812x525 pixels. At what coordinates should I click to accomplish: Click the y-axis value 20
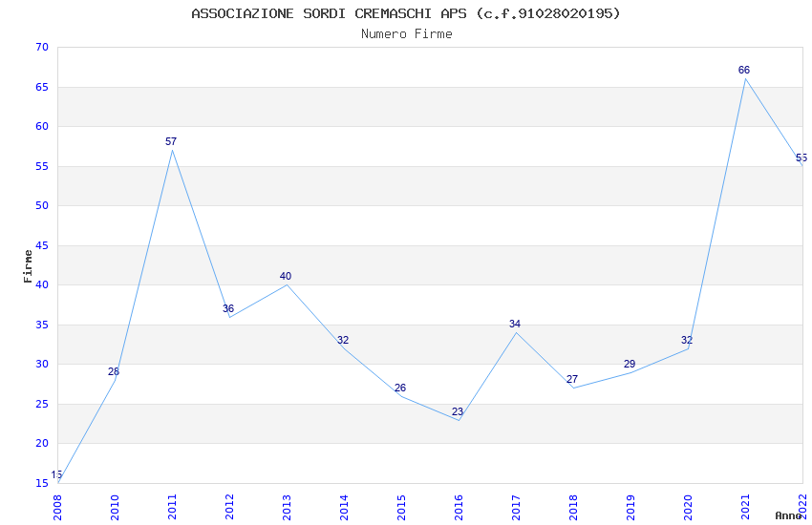(x=42, y=443)
